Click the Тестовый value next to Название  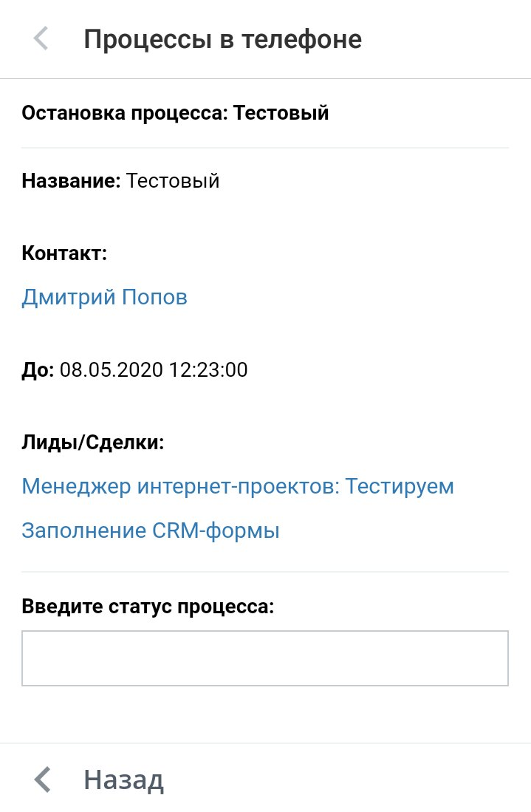pos(173,180)
